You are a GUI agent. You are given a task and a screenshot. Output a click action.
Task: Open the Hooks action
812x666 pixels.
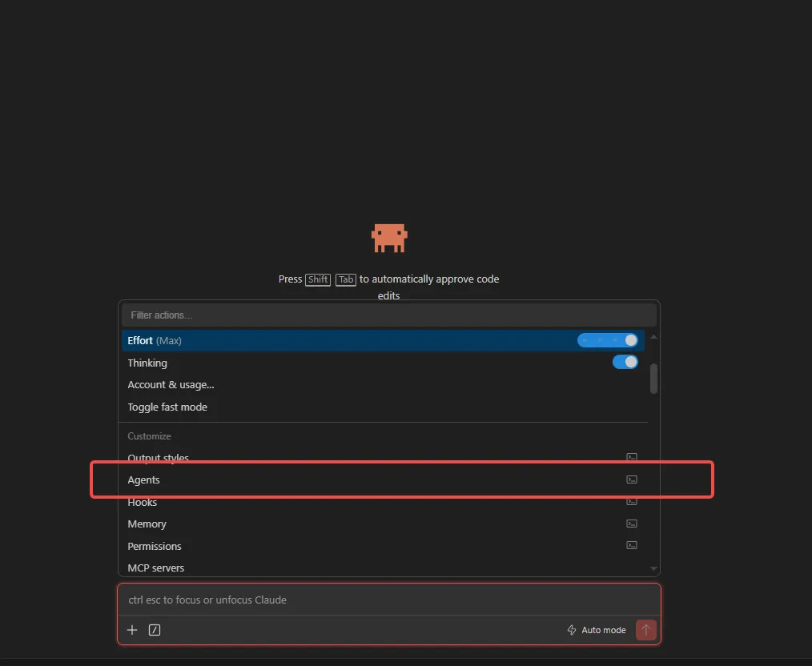coord(384,502)
